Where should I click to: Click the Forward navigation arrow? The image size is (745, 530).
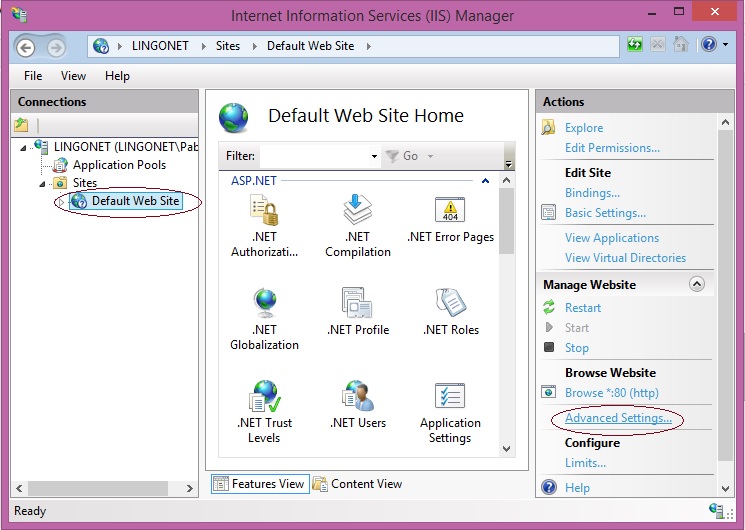pos(56,48)
